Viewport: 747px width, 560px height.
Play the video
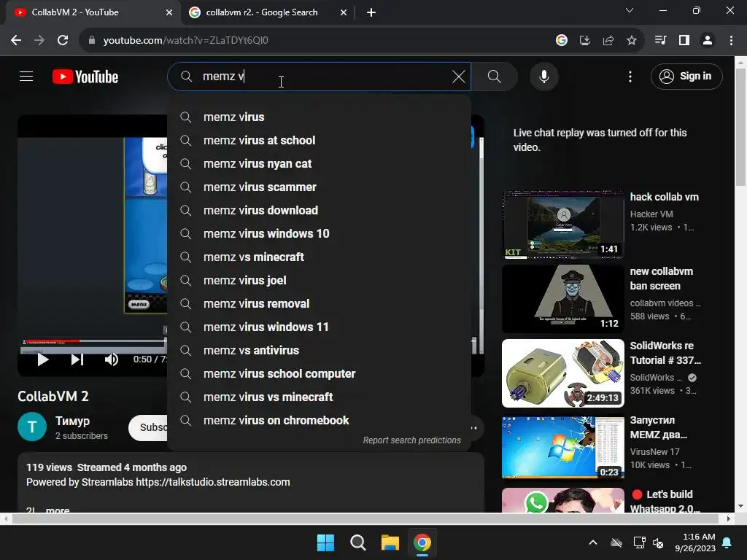[43, 359]
